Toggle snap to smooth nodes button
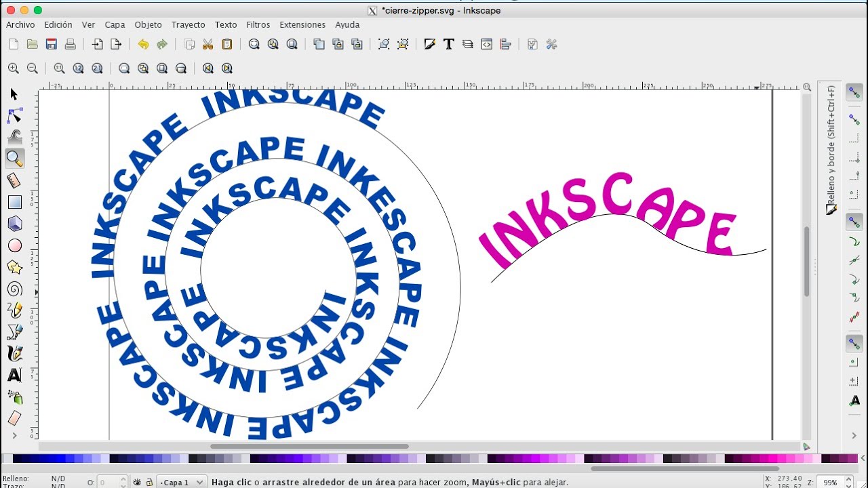 [x=854, y=299]
